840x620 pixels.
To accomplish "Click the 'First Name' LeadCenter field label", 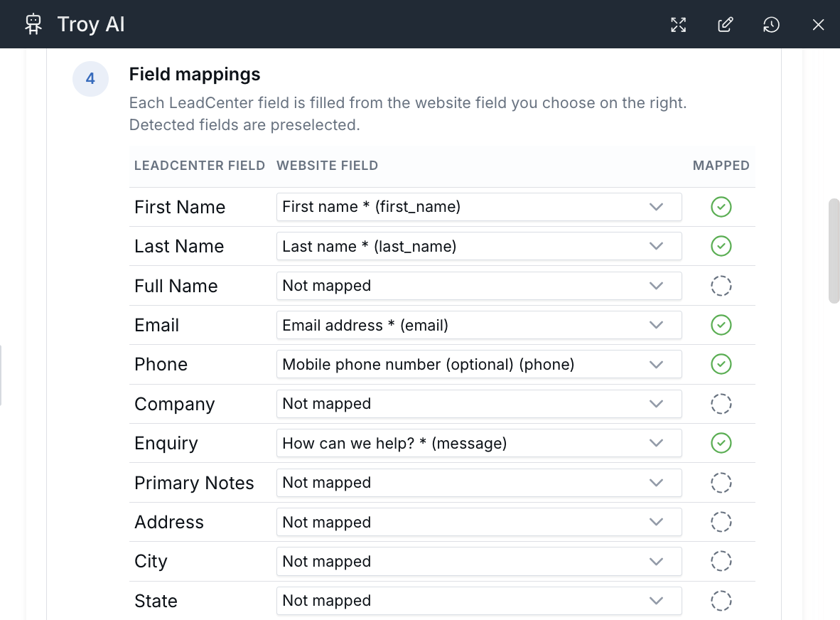I will [x=180, y=207].
